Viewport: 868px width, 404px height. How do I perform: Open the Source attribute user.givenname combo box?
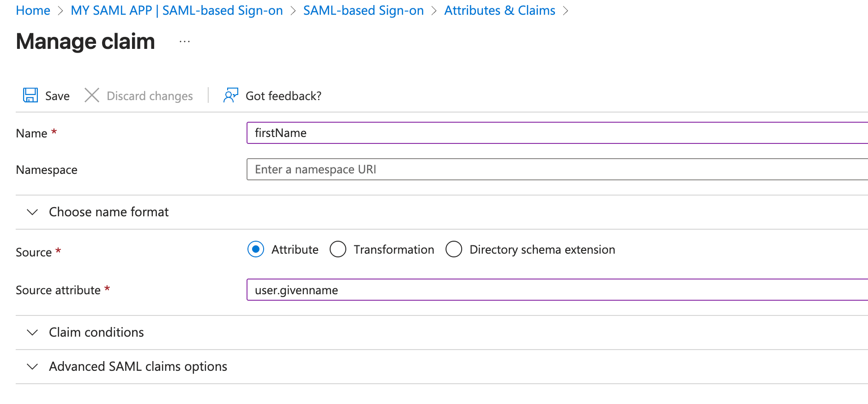[554, 290]
